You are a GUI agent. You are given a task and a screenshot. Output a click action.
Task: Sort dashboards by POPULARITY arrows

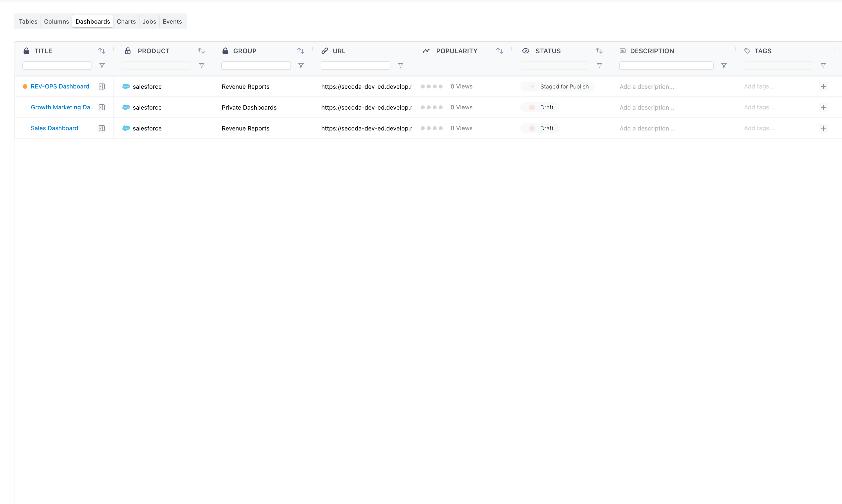(500, 51)
